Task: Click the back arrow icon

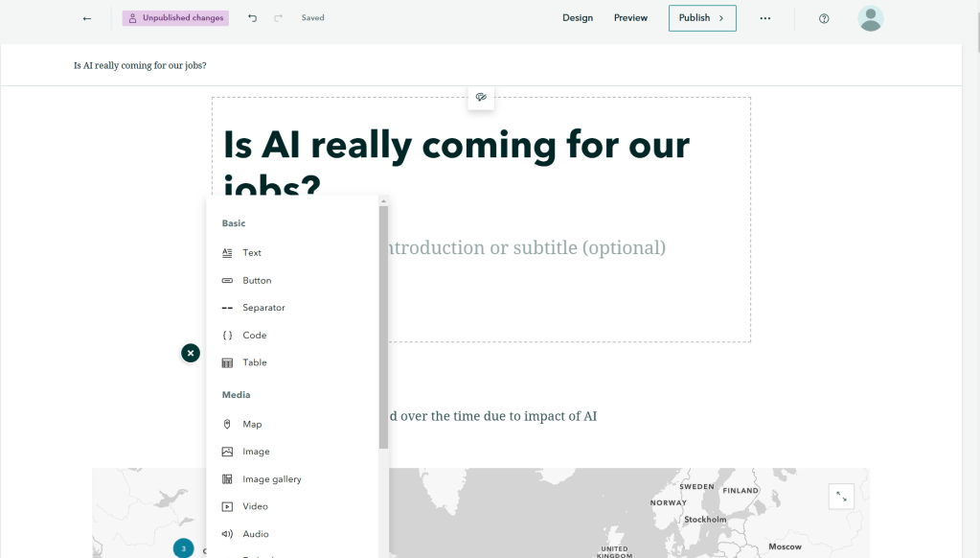Action: click(x=87, y=18)
